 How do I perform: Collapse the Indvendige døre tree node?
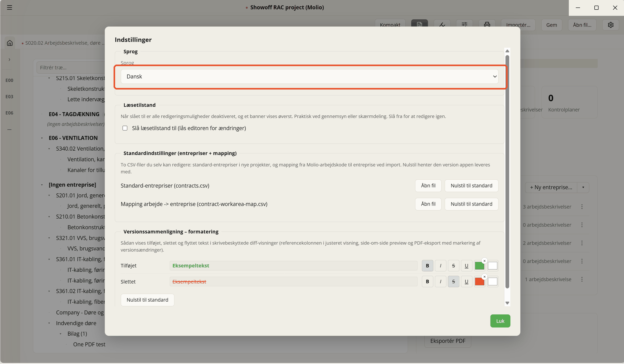tap(49, 323)
